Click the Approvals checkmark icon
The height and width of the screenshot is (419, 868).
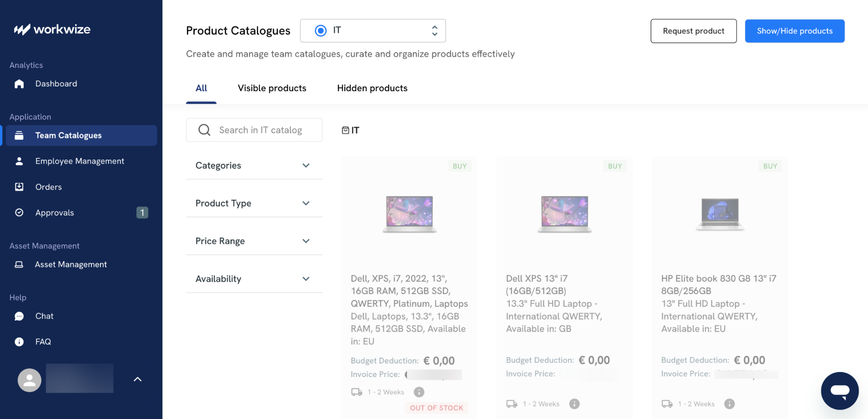click(x=19, y=213)
